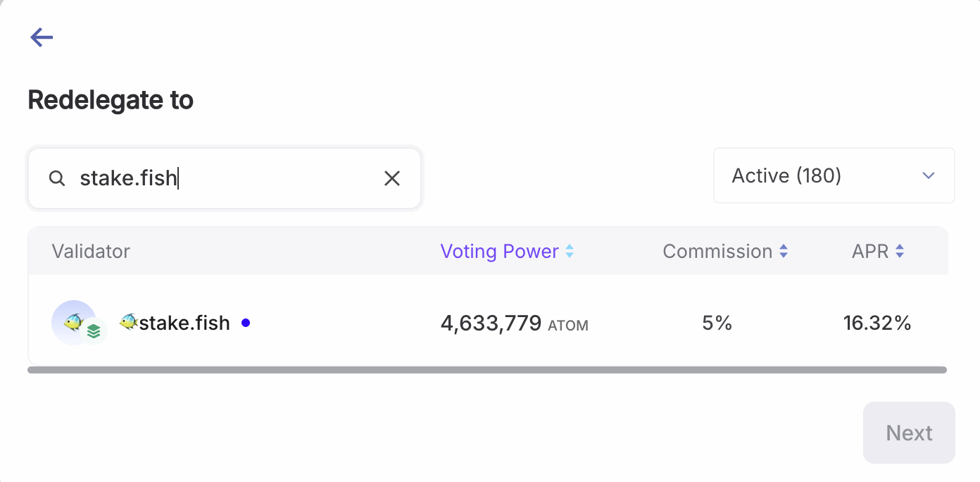Click the 16.32% APR value
This screenshot has width=980, height=482.
tap(877, 323)
